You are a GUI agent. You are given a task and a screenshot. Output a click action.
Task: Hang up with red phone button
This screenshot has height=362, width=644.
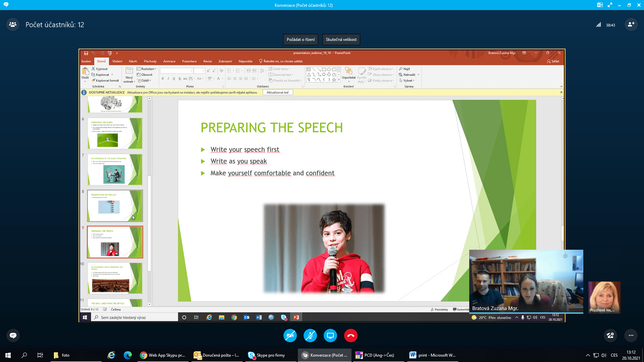coord(351,336)
